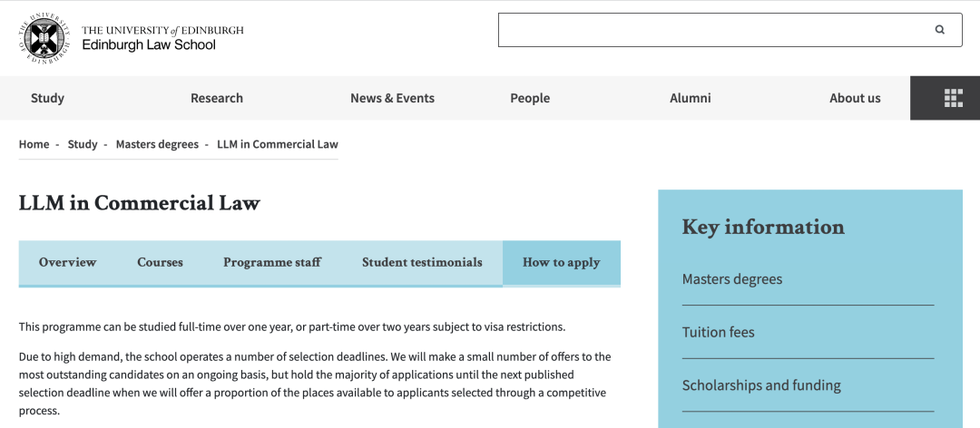Image resolution: width=980 pixels, height=428 pixels.
Task: Click the Home breadcrumb link
Action: (x=34, y=144)
